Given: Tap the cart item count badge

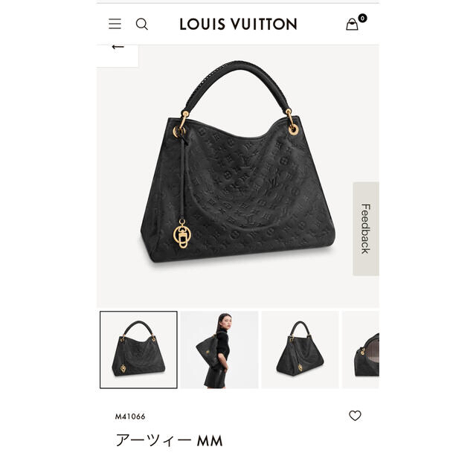Looking at the screenshot, I should pos(362,18).
